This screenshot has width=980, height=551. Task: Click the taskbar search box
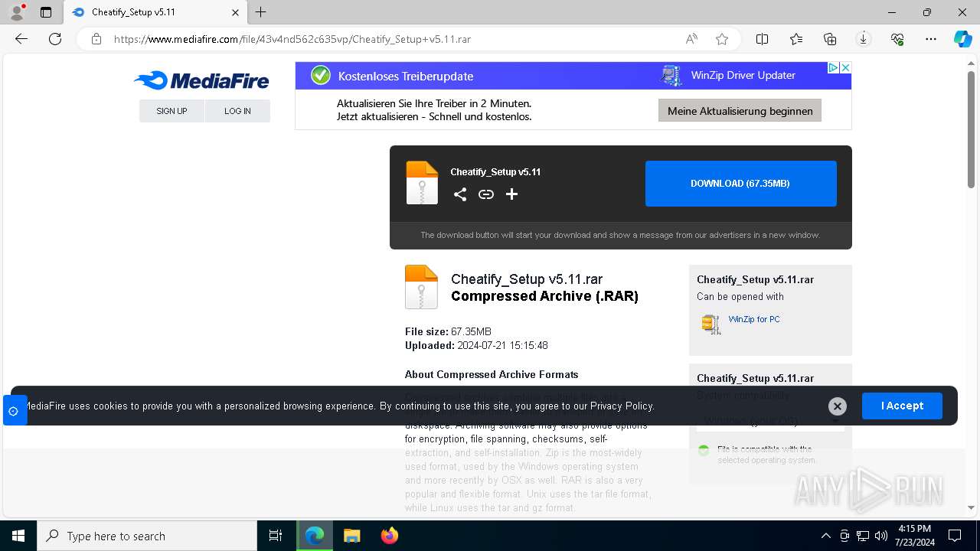click(147, 536)
